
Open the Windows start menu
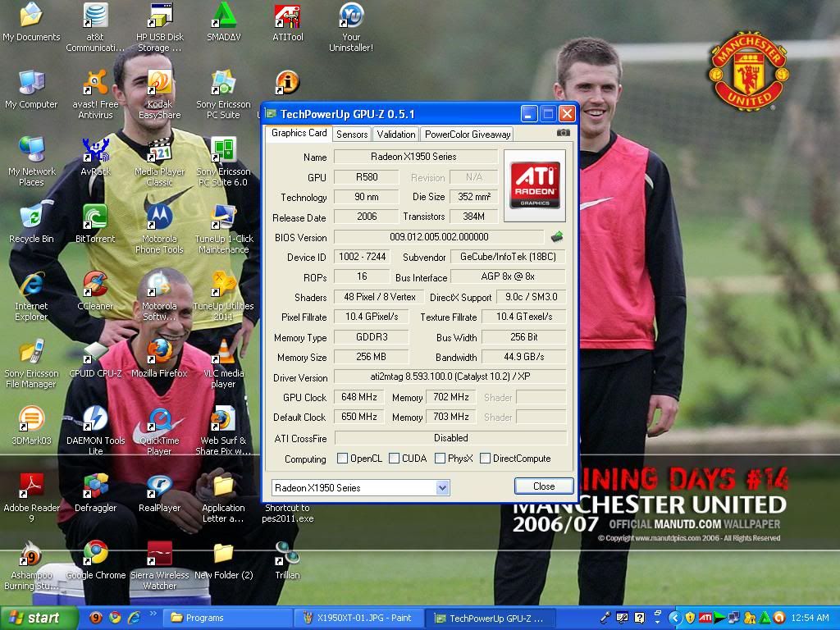tap(39, 618)
